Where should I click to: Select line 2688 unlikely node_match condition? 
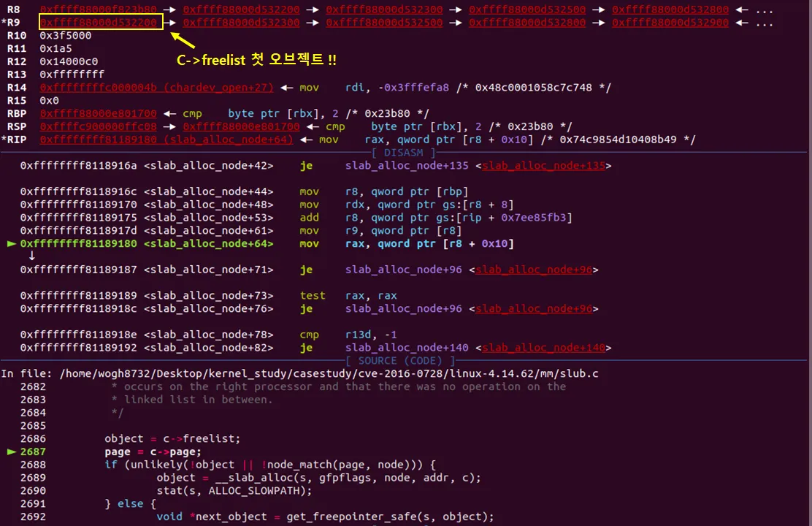click(270, 465)
